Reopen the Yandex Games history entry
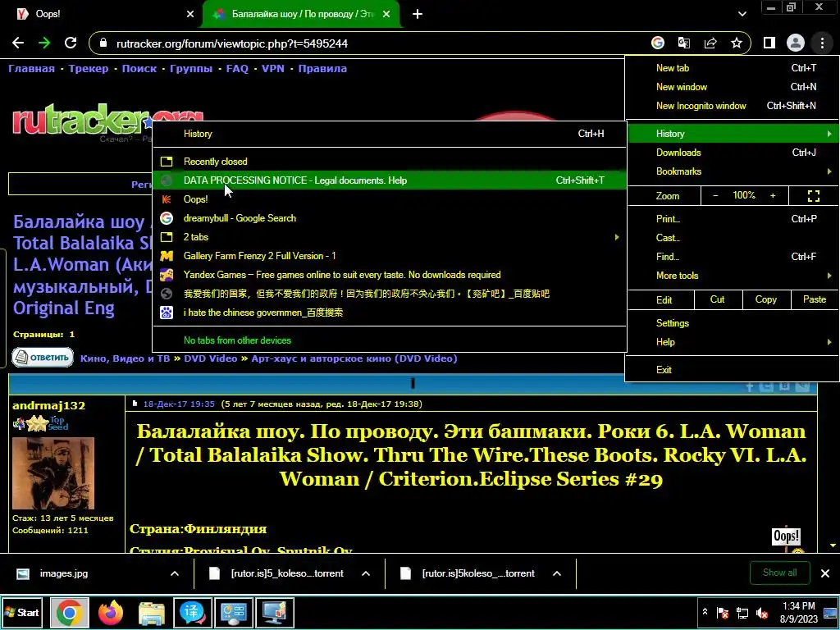The height and width of the screenshot is (630, 840). 390,275
